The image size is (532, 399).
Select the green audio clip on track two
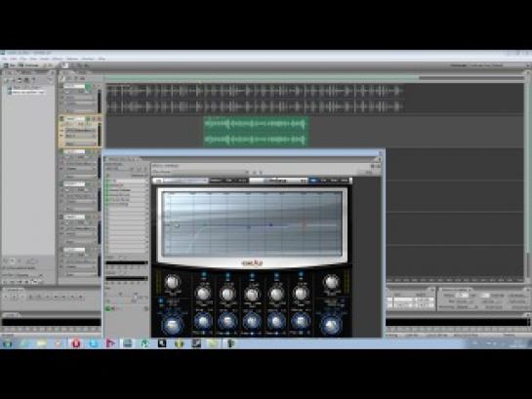(x=256, y=132)
